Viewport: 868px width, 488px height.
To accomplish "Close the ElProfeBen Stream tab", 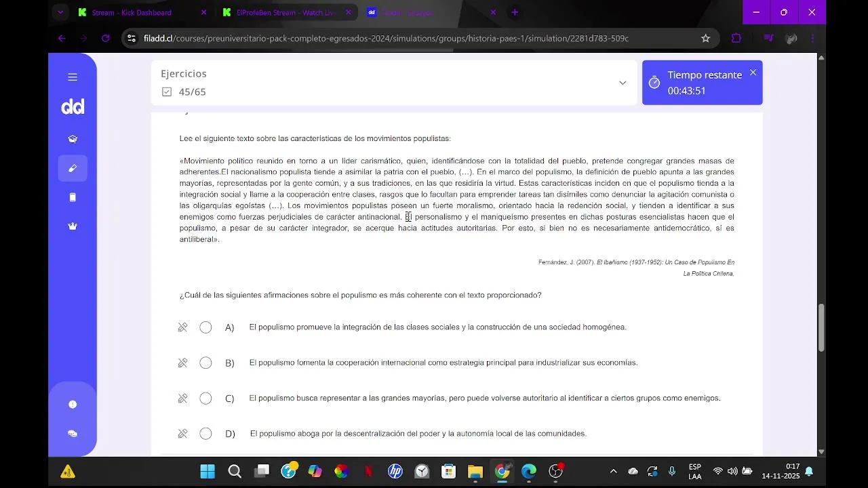I will tap(349, 12).
